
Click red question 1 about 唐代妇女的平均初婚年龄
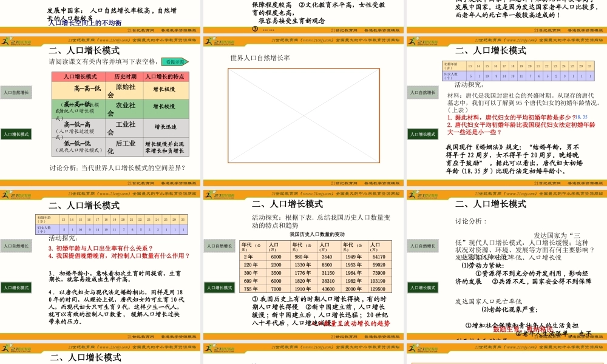(x=511, y=117)
